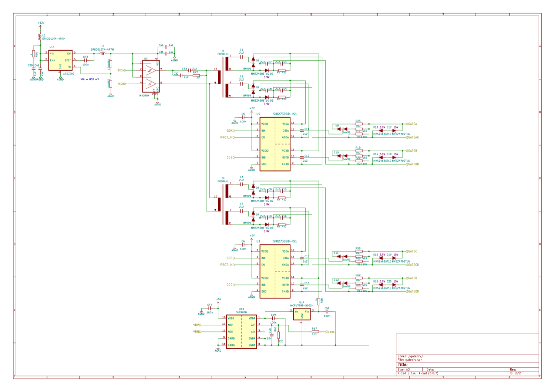Image resolution: width=555 pixels, height=392 pixels.
Task: Click the GATEC net label
Action: click(x=412, y=251)
